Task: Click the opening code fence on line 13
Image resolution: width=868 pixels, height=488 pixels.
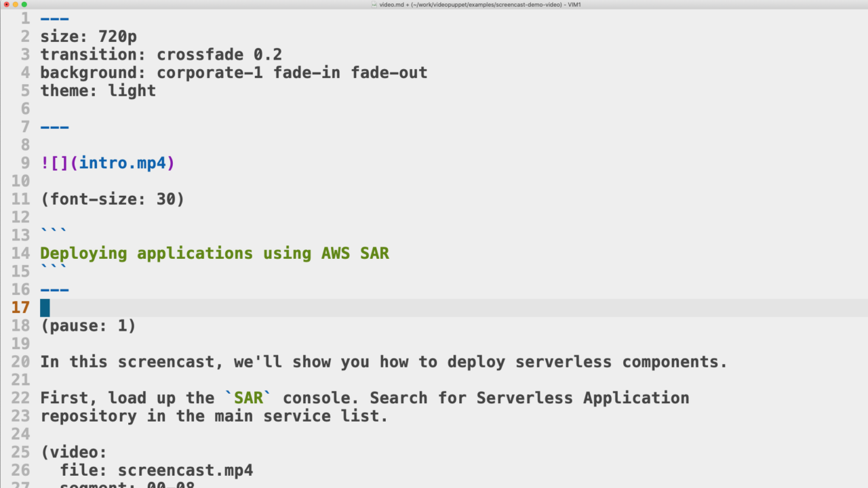Action: point(53,230)
